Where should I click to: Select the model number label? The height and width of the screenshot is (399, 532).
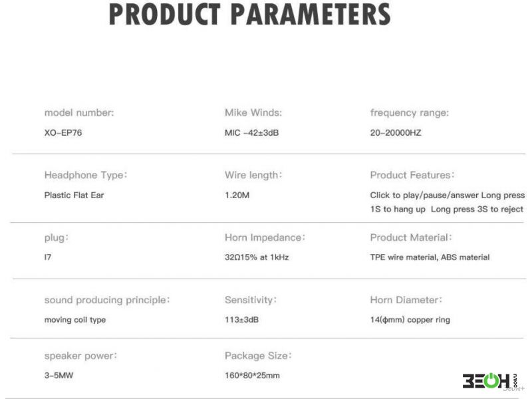click(79, 112)
